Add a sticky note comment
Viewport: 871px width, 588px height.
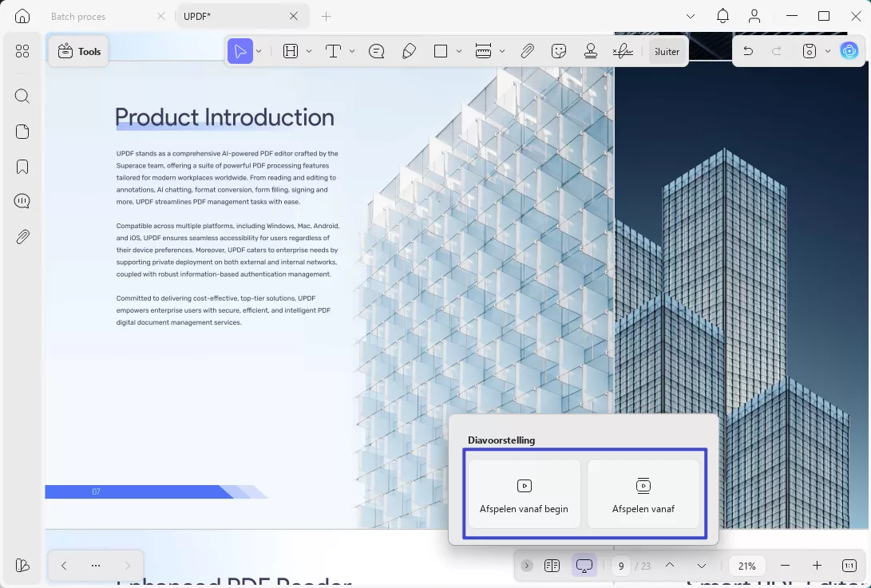pyautogui.click(x=377, y=51)
